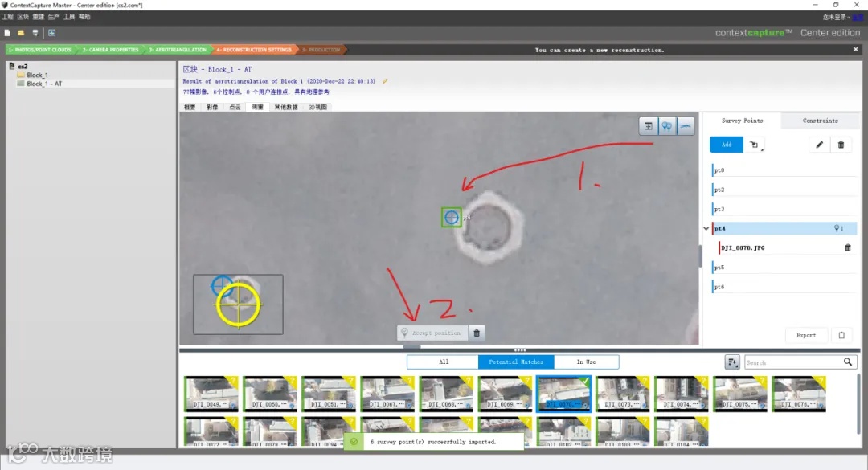Select survey point pt5
868x470 pixels.
click(x=784, y=268)
